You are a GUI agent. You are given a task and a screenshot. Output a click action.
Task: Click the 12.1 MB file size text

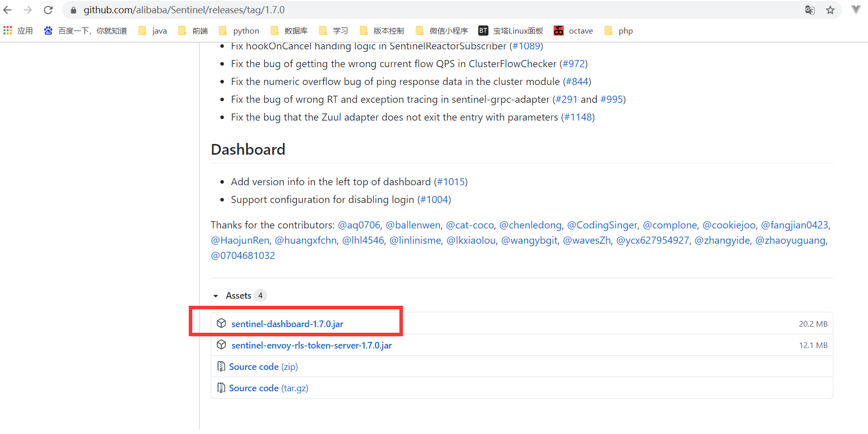point(813,345)
